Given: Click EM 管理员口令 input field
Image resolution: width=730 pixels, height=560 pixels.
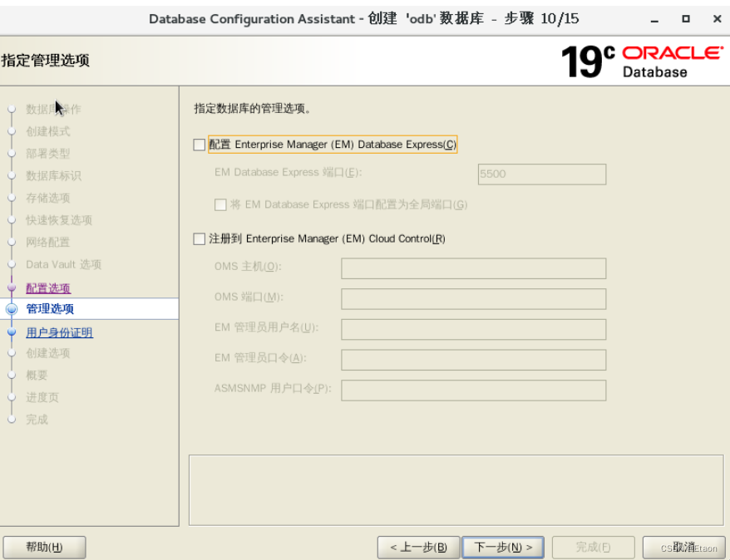Looking at the screenshot, I should click(x=473, y=360).
